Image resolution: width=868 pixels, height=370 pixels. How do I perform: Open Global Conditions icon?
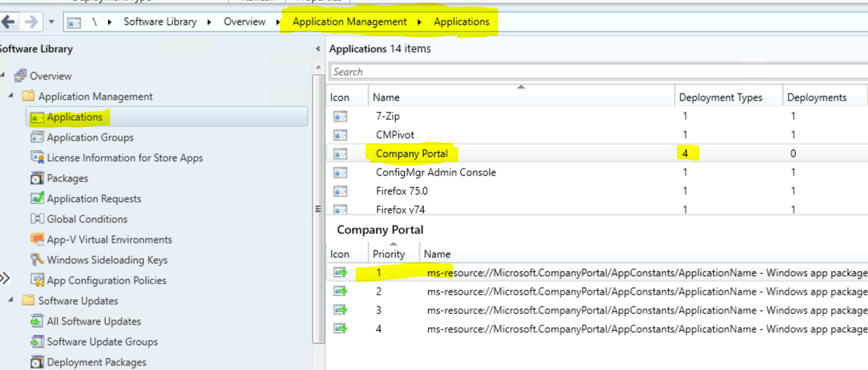[37, 218]
